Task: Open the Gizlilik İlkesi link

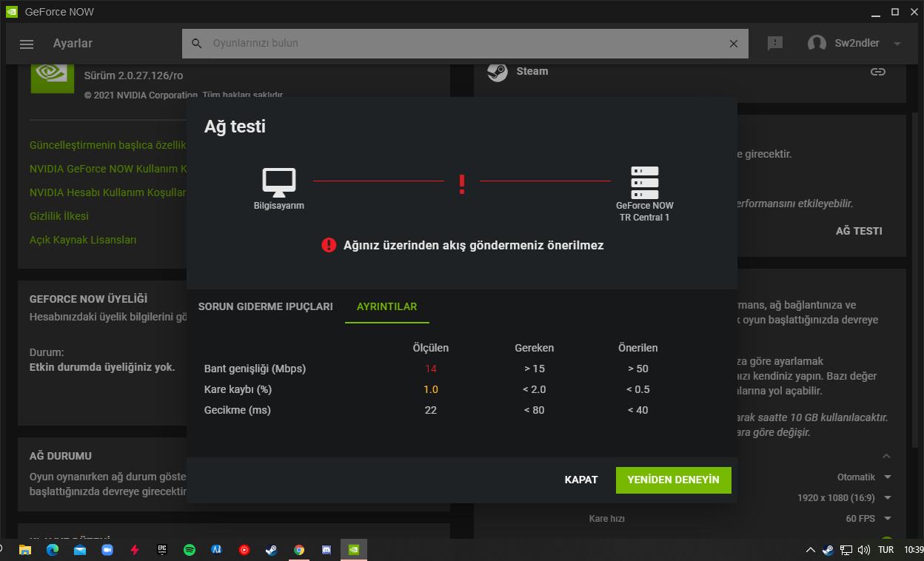Action: 59,216
